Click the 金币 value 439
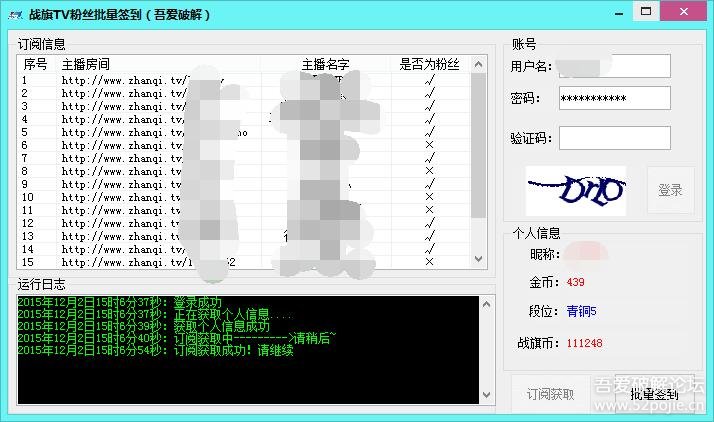This screenshot has height=422, width=714. 576,282
